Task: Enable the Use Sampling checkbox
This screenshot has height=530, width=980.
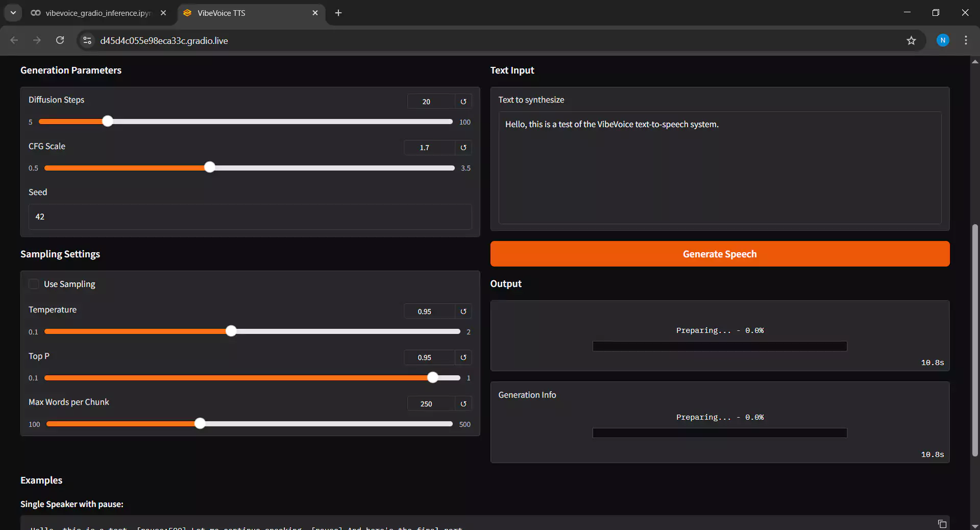Action: pos(34,284)
